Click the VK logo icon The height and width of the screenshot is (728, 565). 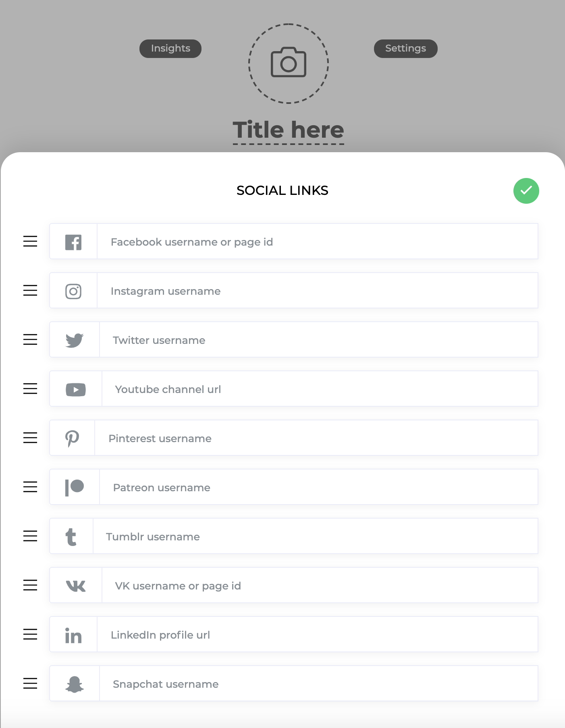coord(76,586)
